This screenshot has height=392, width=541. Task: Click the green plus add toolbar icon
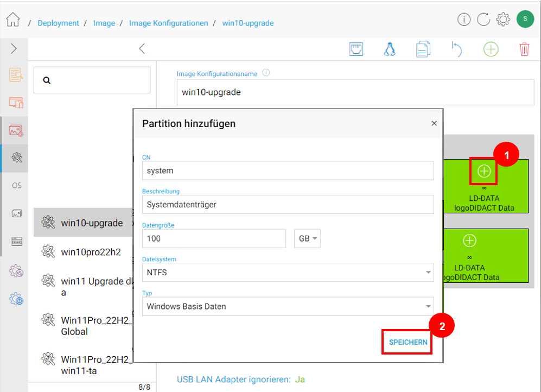click(491, 49)
